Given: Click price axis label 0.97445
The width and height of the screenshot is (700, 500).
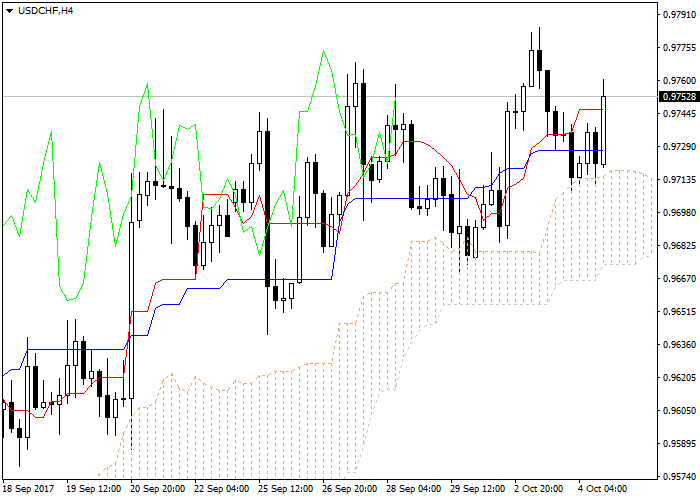Looking at the screenshot, I should pos(679,114).
